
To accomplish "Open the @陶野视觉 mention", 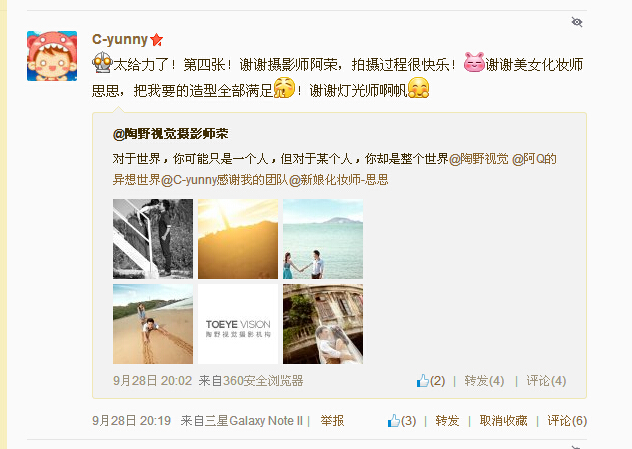I will coord(479,159).
